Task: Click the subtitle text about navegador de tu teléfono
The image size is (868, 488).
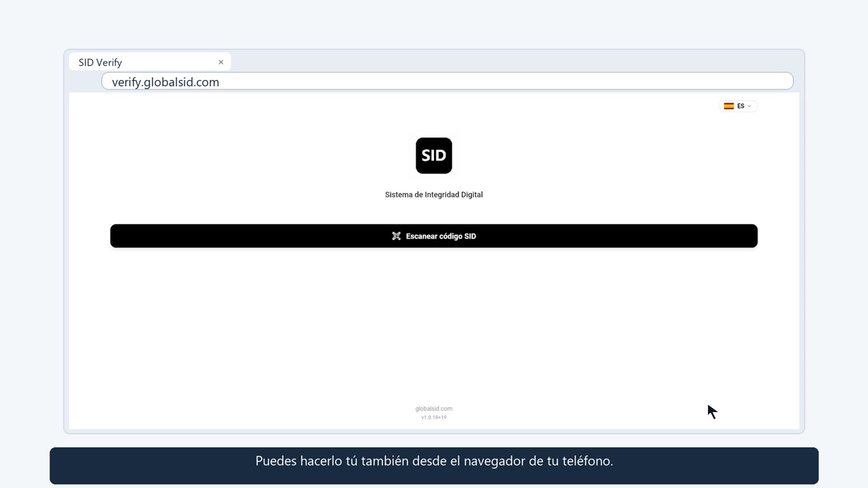Action: [x=434, y=461]
